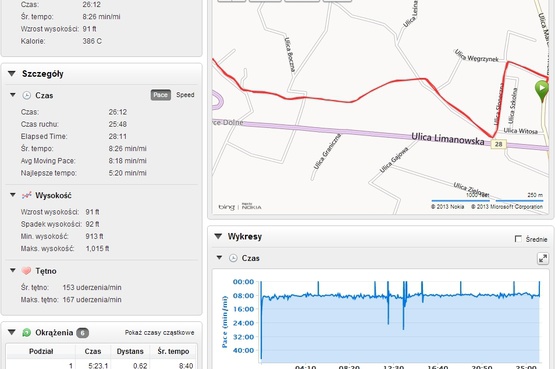The width and height of the screenshot is (555, 369).
Task: Expand the Czas chart to fullscreen
Action: (x=543, y=259)
